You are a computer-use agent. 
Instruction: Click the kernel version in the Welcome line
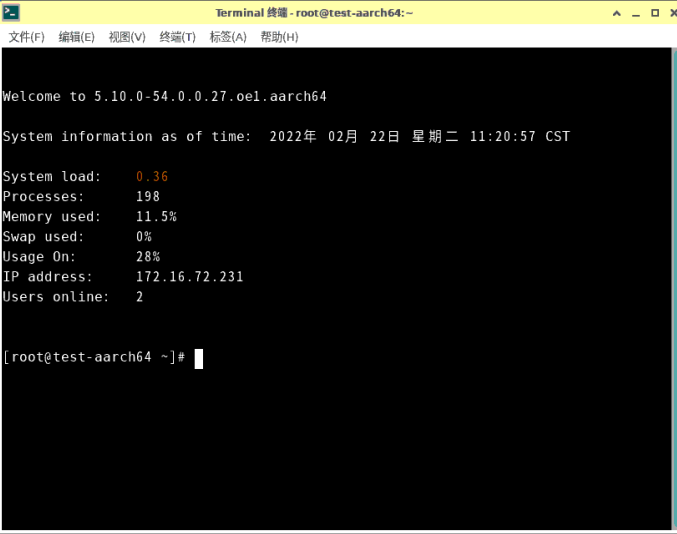click(x=210, y=97)
